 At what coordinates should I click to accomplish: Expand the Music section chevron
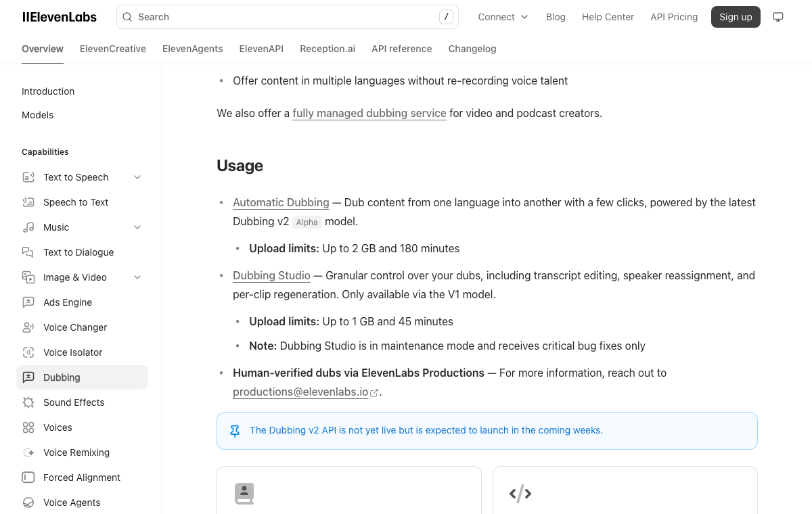coord(137,227)
